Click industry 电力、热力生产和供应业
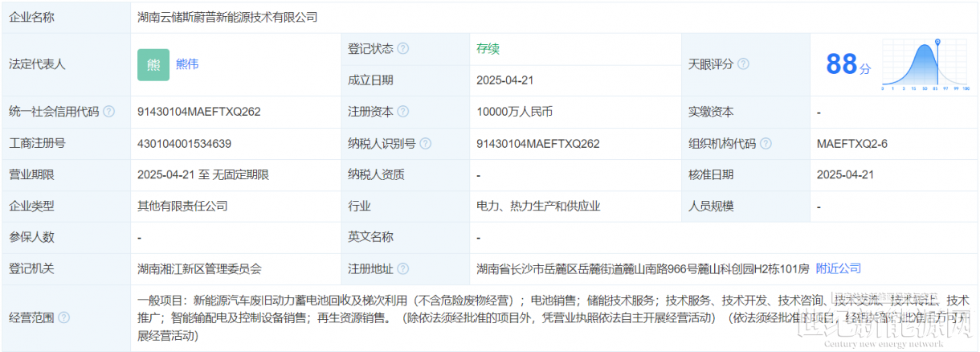Viewport: 980px width, 352px height. tap(538, 206)
